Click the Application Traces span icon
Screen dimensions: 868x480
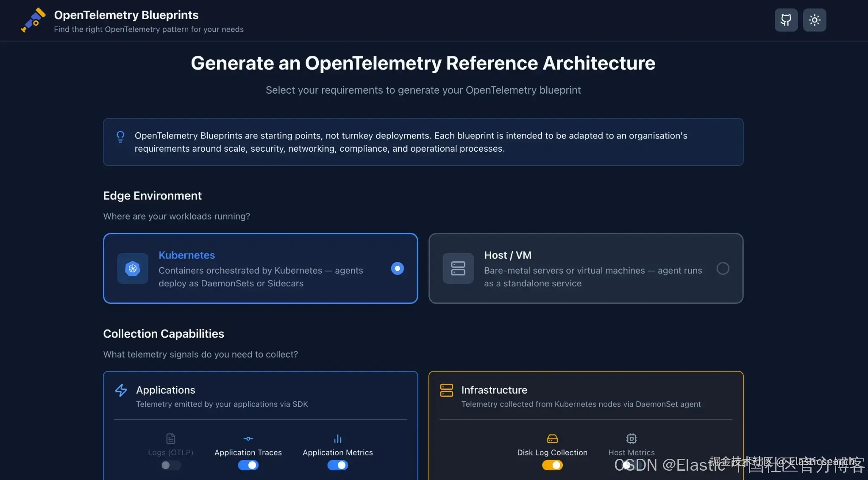(248, 438)
